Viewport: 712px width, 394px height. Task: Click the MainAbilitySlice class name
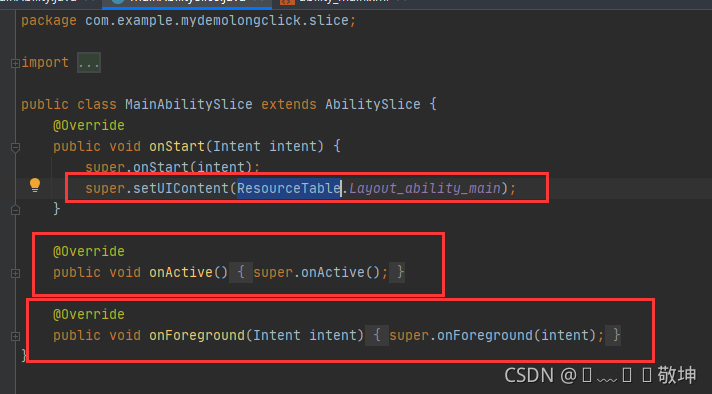tap(188, 104)
